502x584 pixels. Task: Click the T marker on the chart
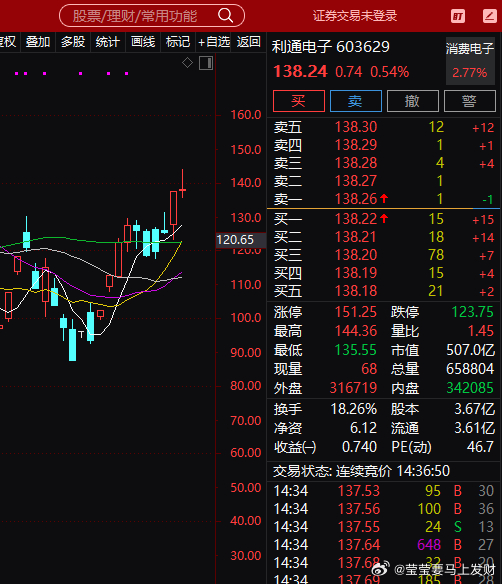pyautogui.click(x=81, y=334)
